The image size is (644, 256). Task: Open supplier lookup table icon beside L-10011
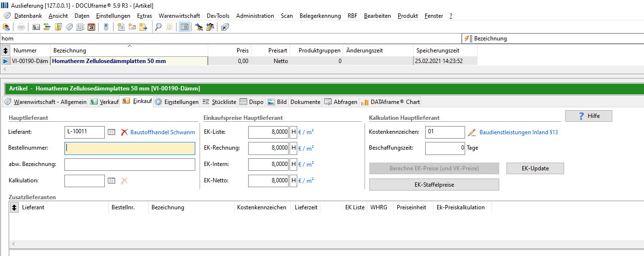pyautogui.click(x=112, y=132)
